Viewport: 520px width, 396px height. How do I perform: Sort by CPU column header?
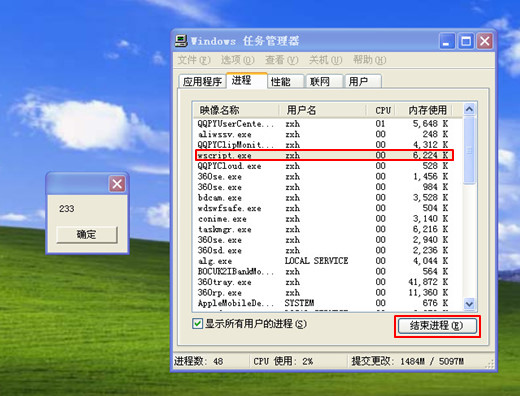tap(381, 110)
